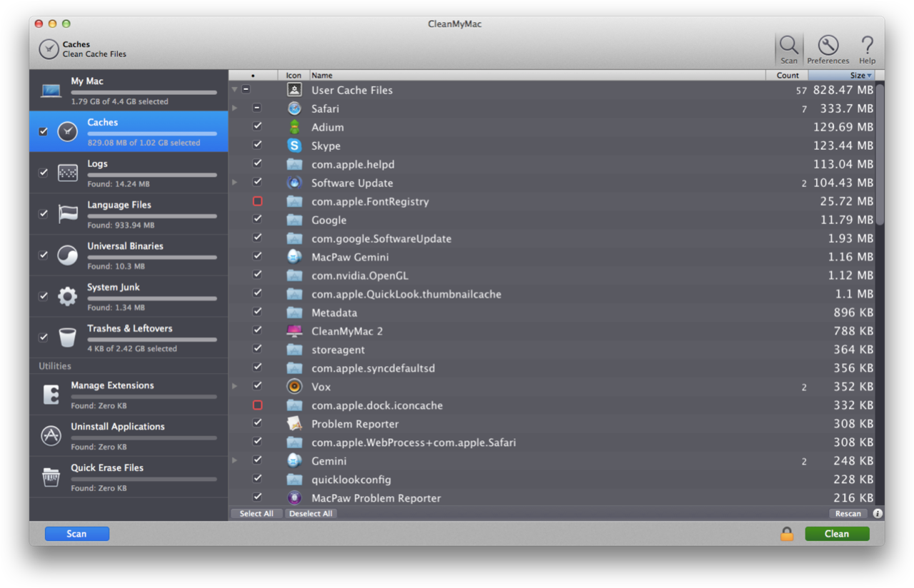Screen dimensions: 914x588
Task: Click the Language Files flag icon
Action: 67,214
